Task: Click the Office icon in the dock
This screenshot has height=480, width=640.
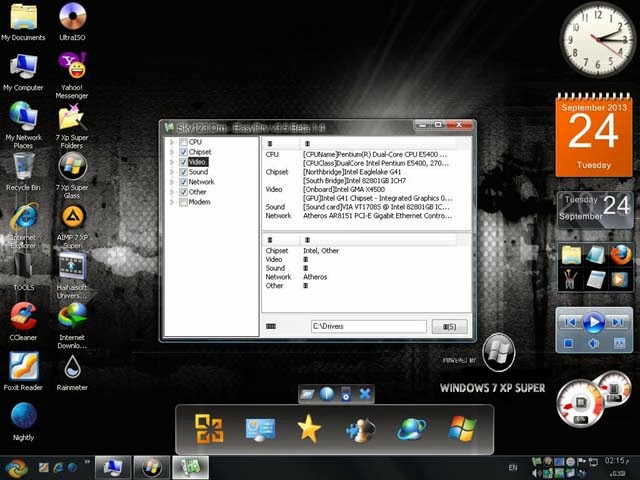Action: [x=209, y=429]
